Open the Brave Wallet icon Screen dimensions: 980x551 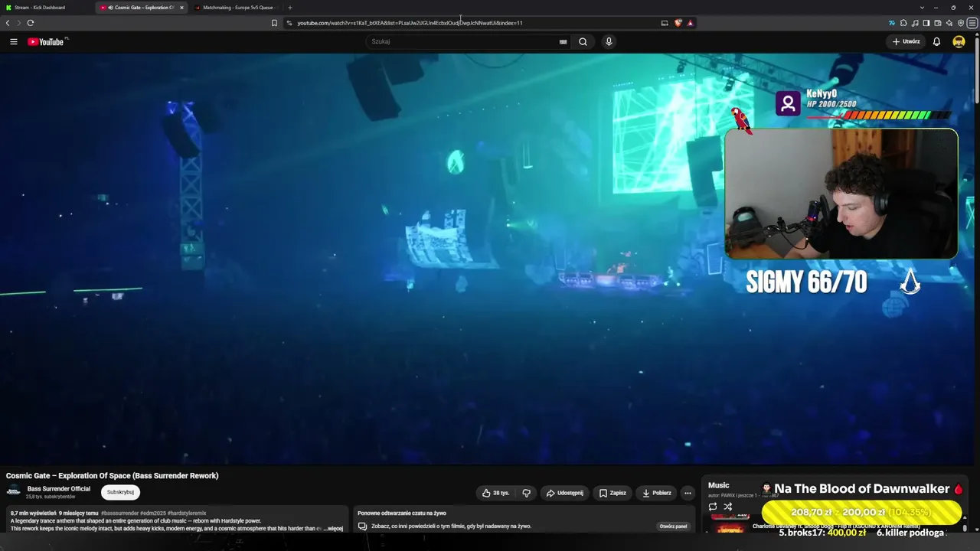(x=938, y=23)
